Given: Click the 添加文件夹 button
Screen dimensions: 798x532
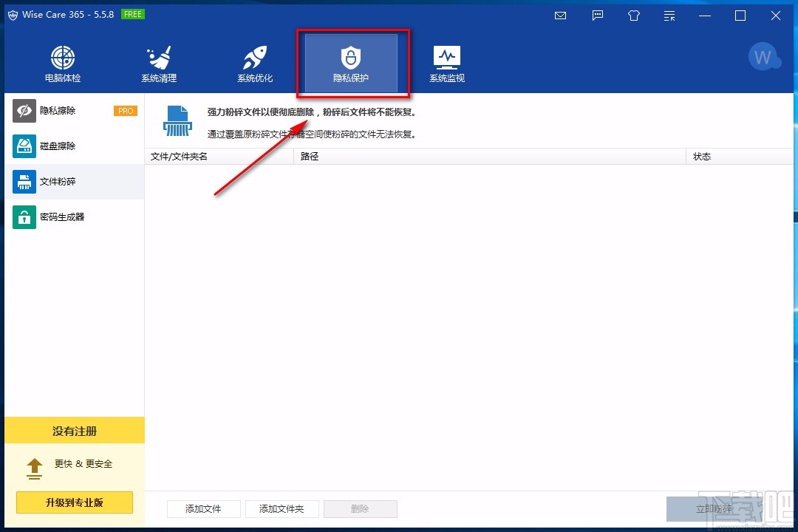Looking at the screenshot, I should click(x=282, y=508).
